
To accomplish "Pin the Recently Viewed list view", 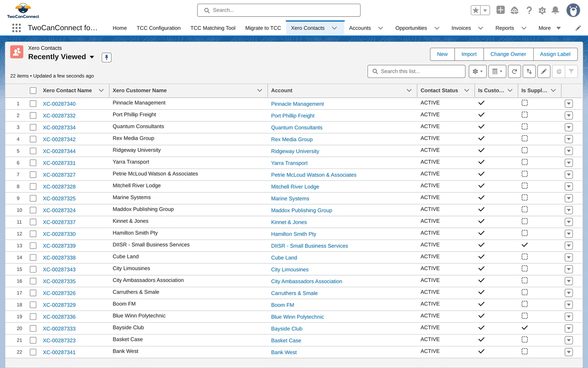I will pyautogui.click(x=107, y=57).
